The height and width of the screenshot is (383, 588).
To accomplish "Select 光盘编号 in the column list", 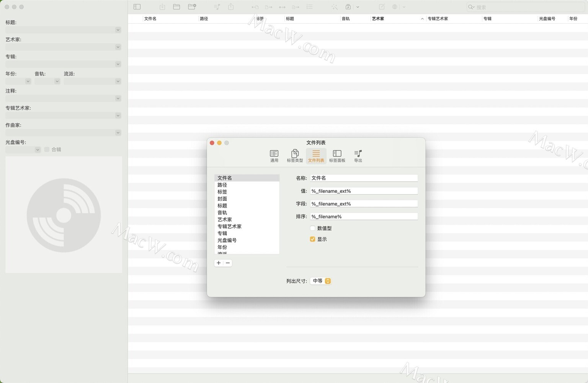I will pyautogui.click(x=247, y=240).
